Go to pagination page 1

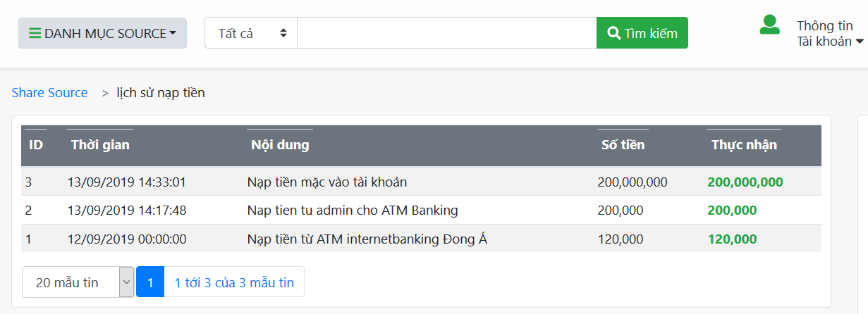pyautogui.click(x=150, y=282)
